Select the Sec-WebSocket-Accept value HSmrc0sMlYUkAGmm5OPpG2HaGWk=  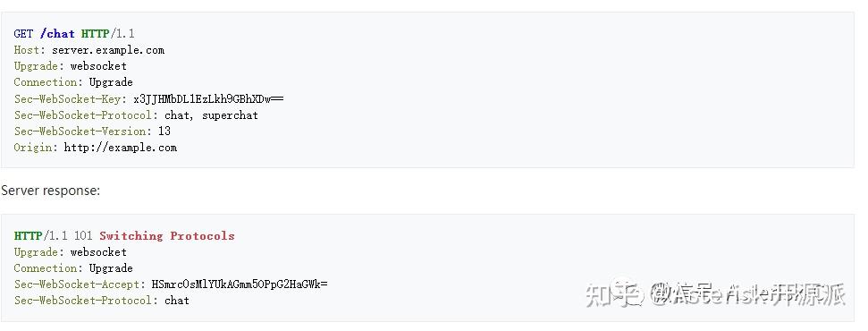coord(240,284)
